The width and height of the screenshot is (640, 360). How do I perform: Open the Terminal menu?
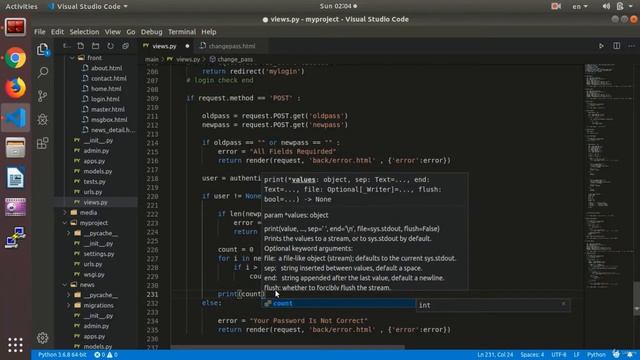coord(182,32)
